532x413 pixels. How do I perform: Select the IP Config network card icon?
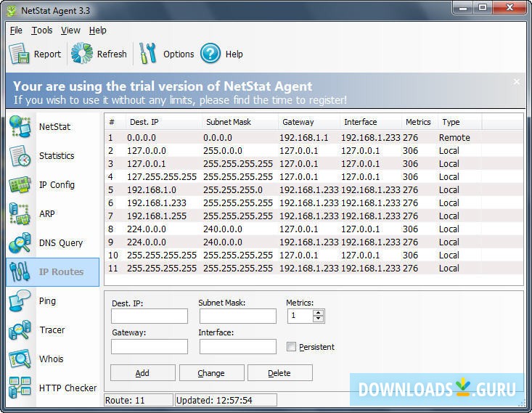20,185
